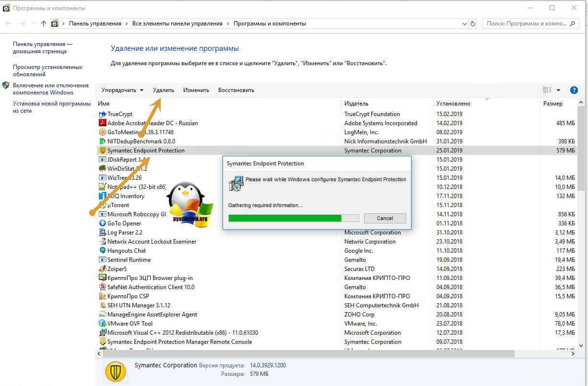Click the back navigation arrow

click(x=8, y=23)
